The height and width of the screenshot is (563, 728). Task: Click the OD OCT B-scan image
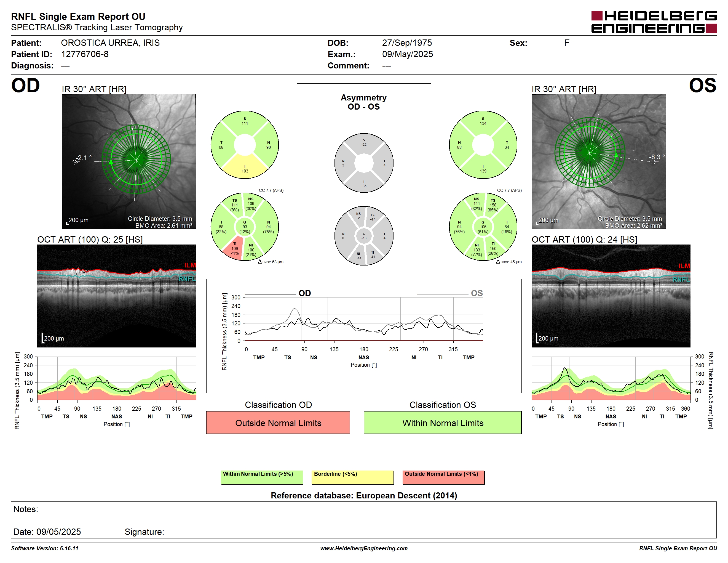click(117, 296)
